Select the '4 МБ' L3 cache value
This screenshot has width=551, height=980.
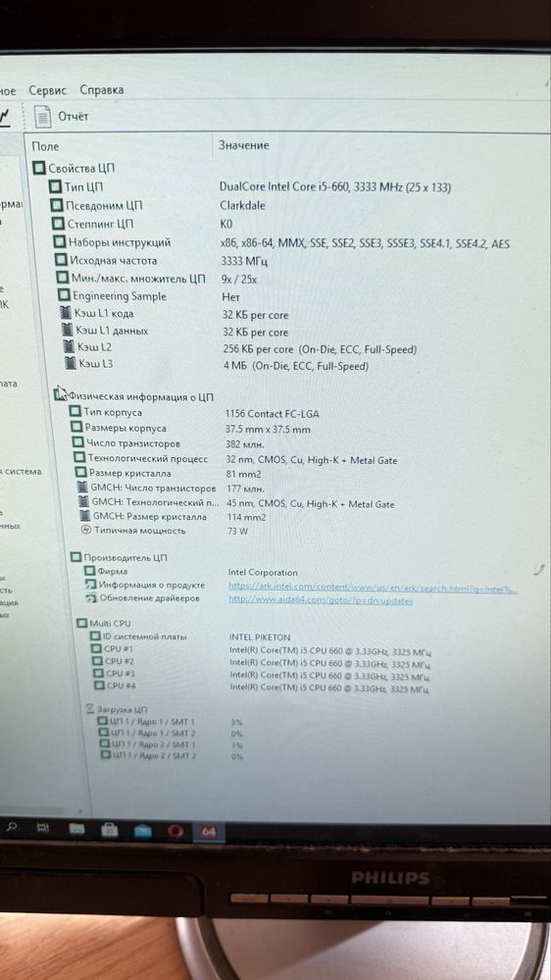pyautogui.click(x=295, y=366)
